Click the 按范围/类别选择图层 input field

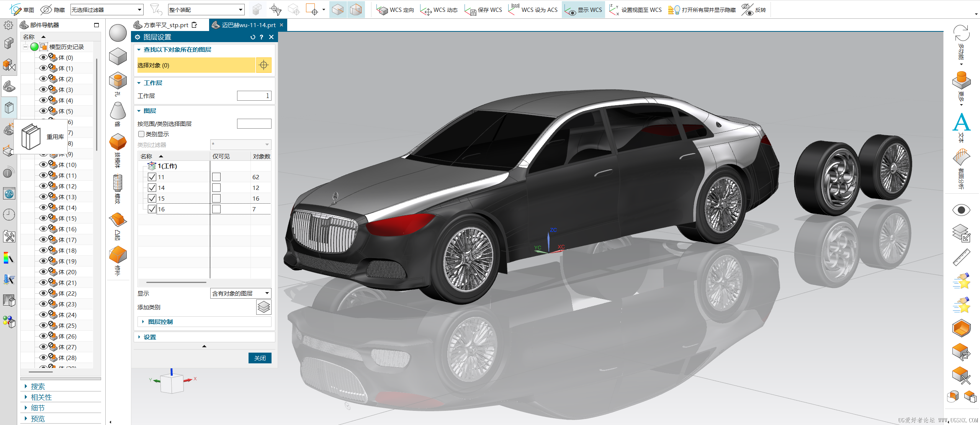click(x=254, y=124)
